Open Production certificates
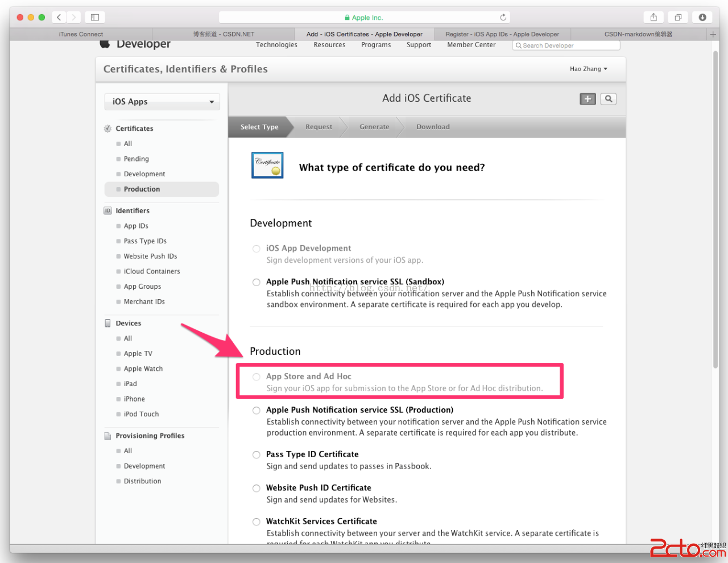Image resolution: width=728 pixels, height=563 pixels. click(x=162, y=189)
